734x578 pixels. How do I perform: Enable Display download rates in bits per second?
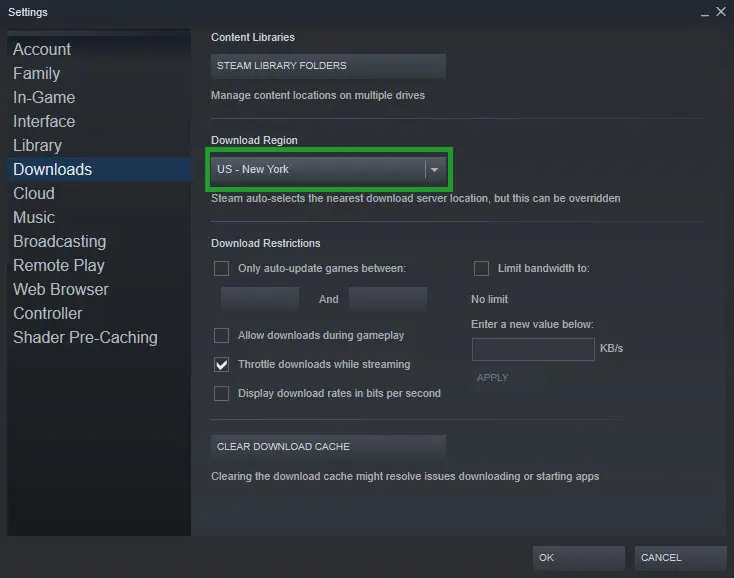(221, 394)
